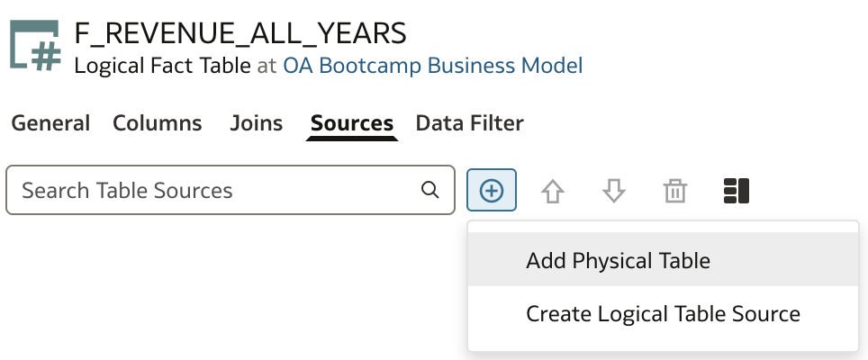Click the Move Up arrow icon
Viewport: 868px width, 360px height.
pos(553,192)
